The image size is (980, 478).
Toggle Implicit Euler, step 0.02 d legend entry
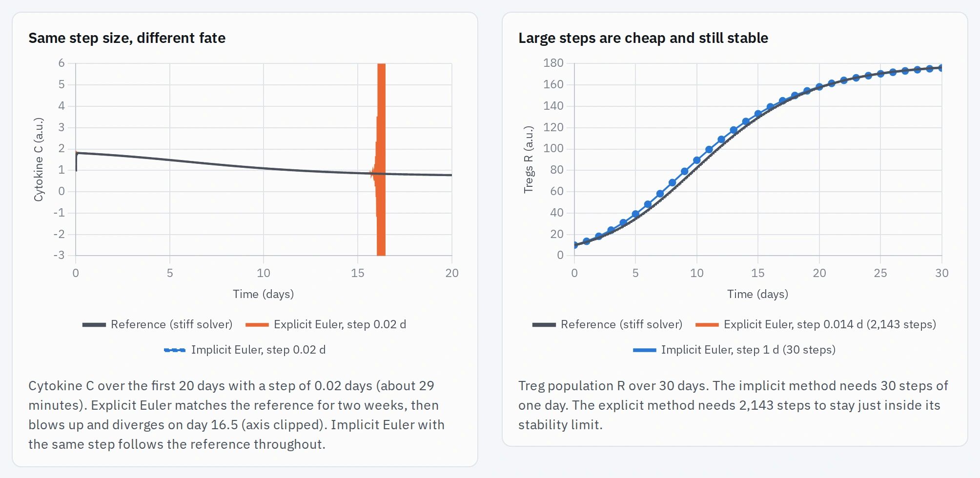tap(245, 350)
